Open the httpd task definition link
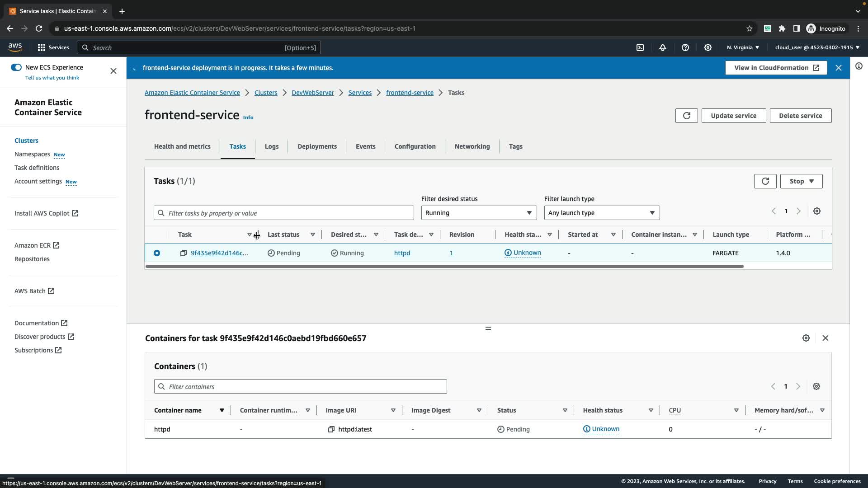The width and height of the screenshot is (868, 488). [402, 253]
